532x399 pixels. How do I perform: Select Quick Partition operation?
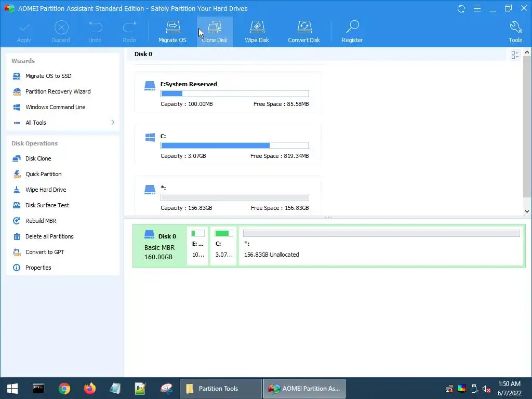coord(44,174)
